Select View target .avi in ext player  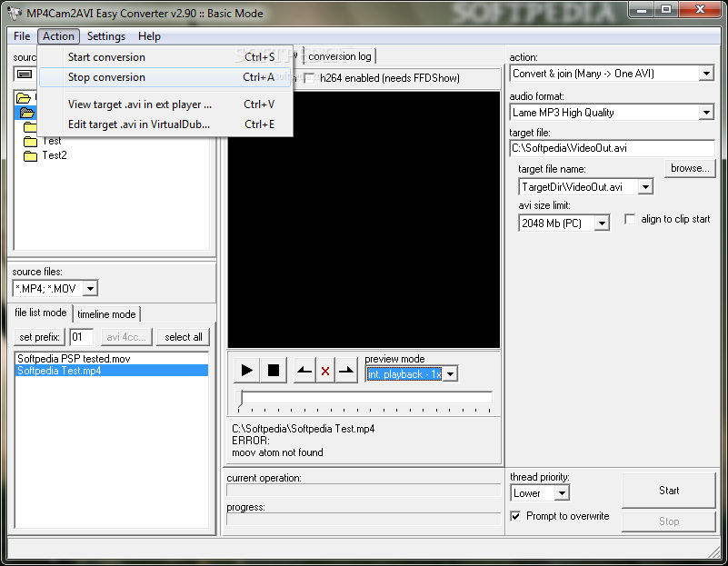click(165, 104)
